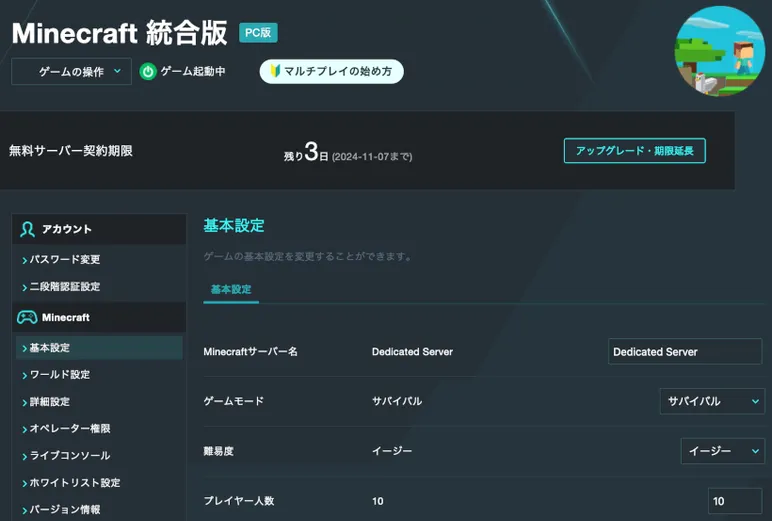
Task: Open ライブコンソール in the sidebar
Action: 69,456
